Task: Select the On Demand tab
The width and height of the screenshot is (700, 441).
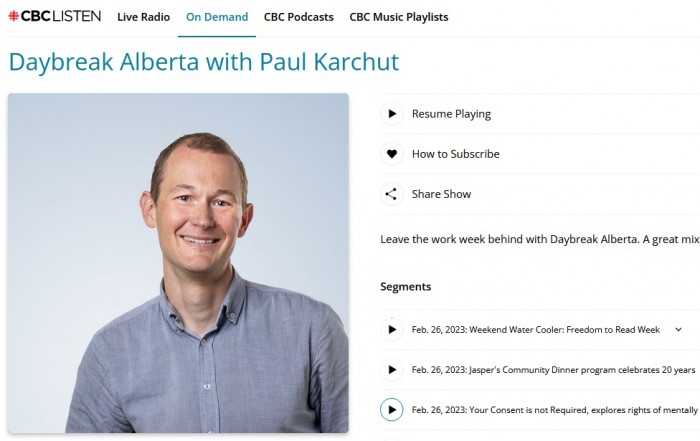Action: coord(217,17)
